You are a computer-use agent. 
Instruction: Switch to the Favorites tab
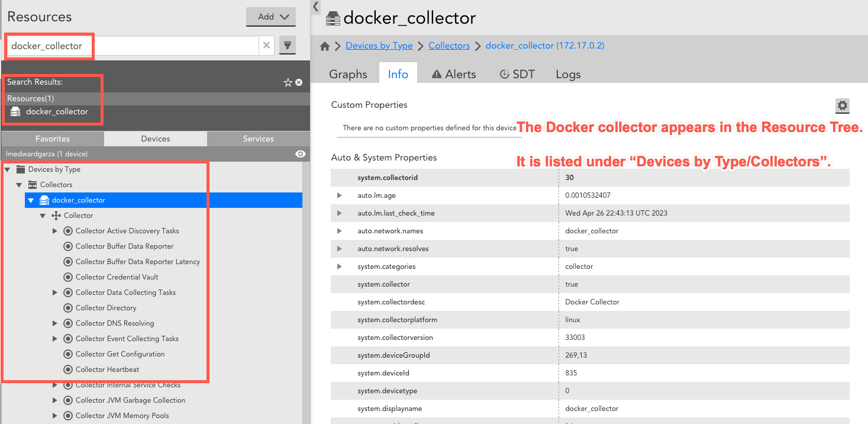53,139
